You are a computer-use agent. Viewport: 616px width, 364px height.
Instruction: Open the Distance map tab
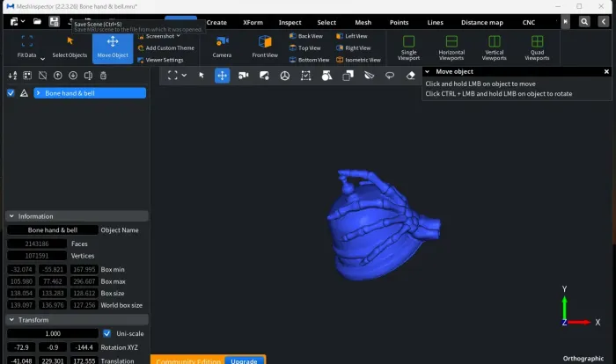pos(482,22)
